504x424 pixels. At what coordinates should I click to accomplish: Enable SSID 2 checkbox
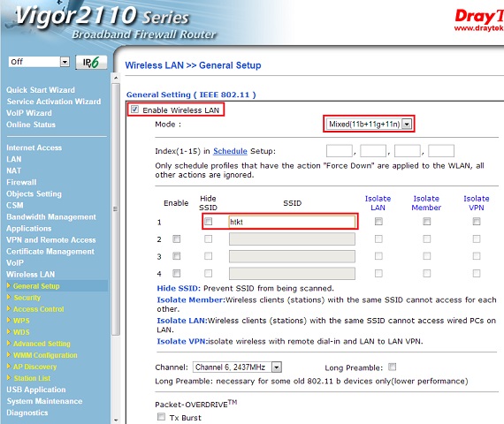click(177, 239)
